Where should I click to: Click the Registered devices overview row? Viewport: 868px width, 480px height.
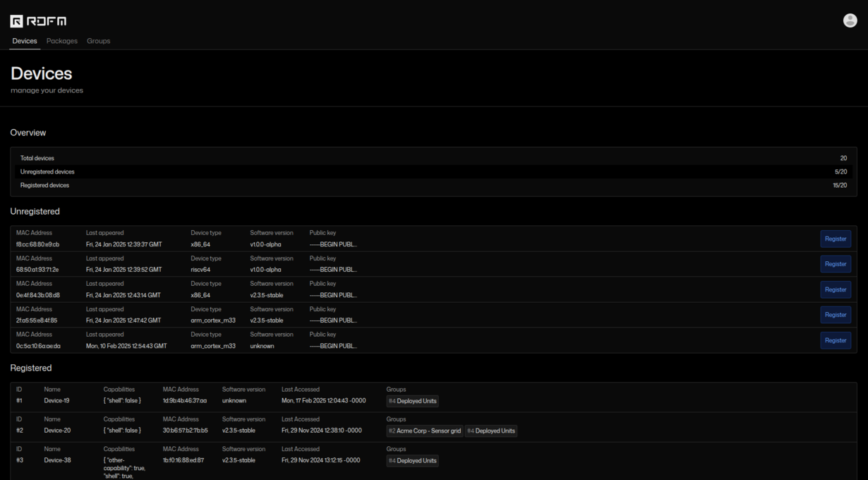433,185
